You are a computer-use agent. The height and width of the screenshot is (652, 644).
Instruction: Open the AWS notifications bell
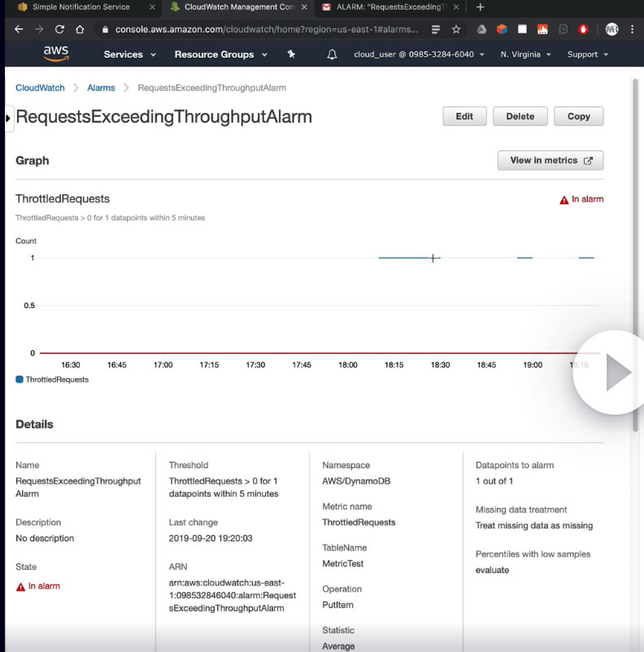(332, 54)
